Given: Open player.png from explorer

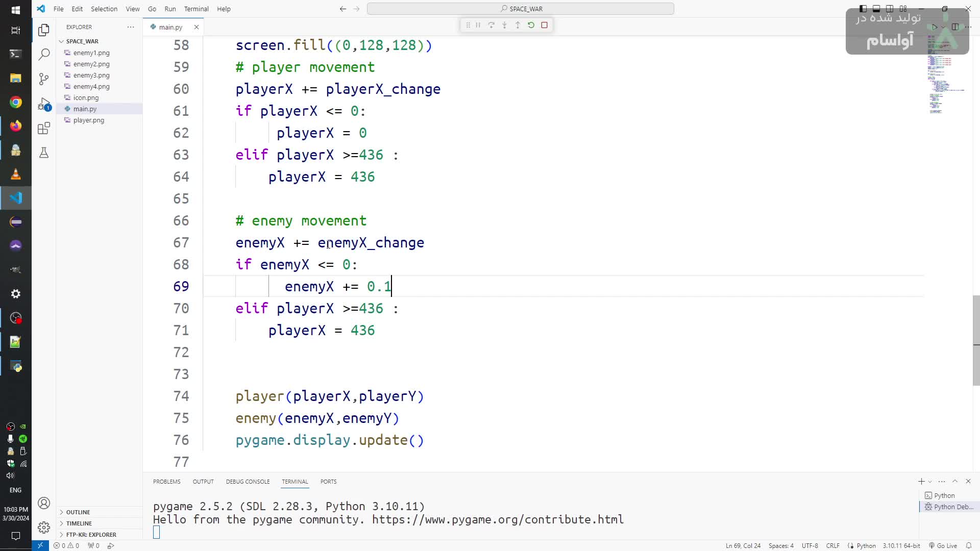Looking at the screenshot, I should pyautogui.click(x=88, y=120).
